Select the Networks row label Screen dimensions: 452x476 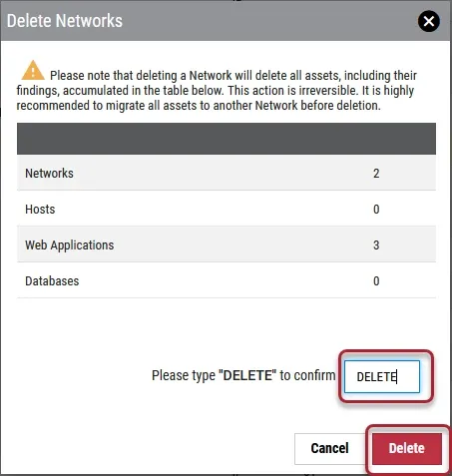49,174
